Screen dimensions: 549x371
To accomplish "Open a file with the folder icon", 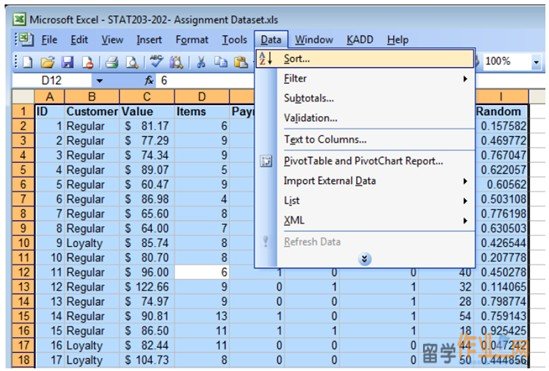I will [x=48, y=62].
